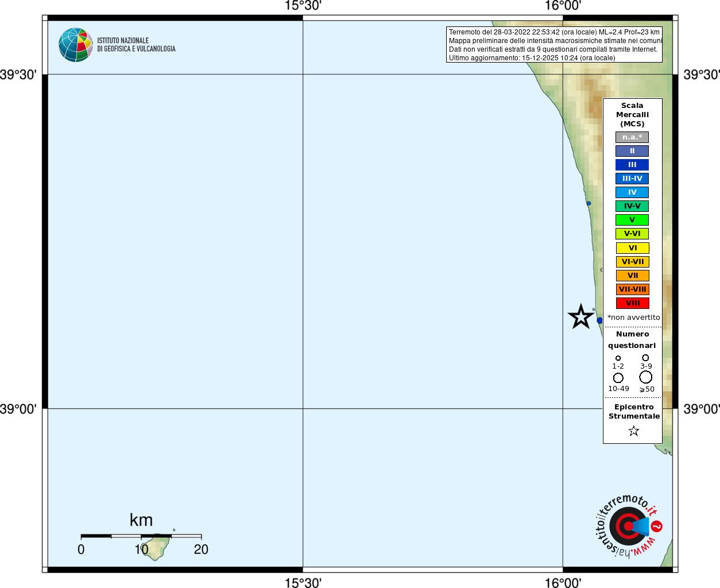720x588 pixels.
Task: Select the III-IV intensity swatch
Action: coord(632,179)
